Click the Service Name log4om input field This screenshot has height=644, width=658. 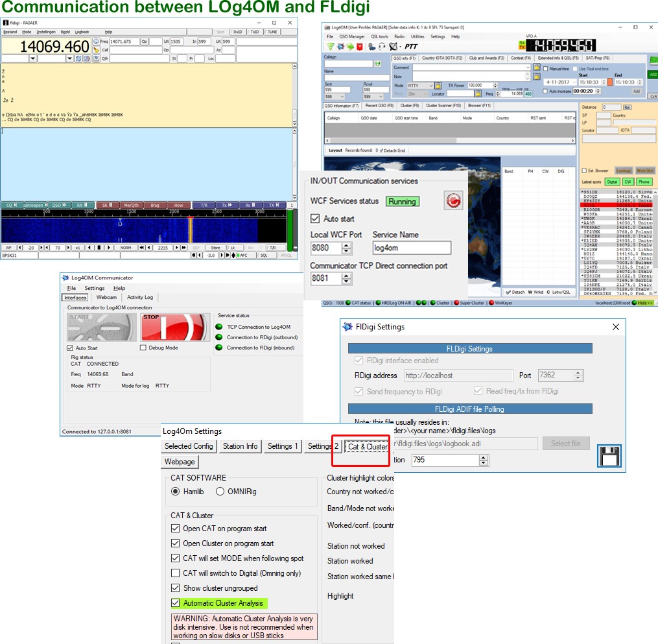click(x=412, y=248)
